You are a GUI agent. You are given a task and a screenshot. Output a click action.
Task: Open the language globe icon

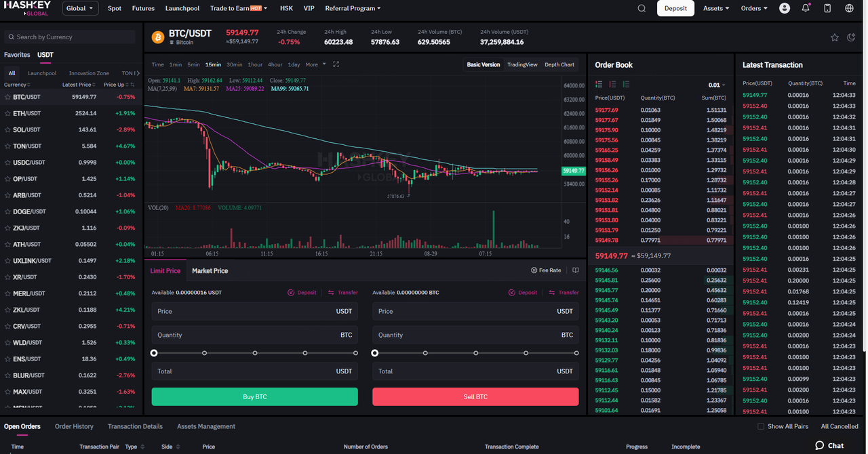pos(850,8)
